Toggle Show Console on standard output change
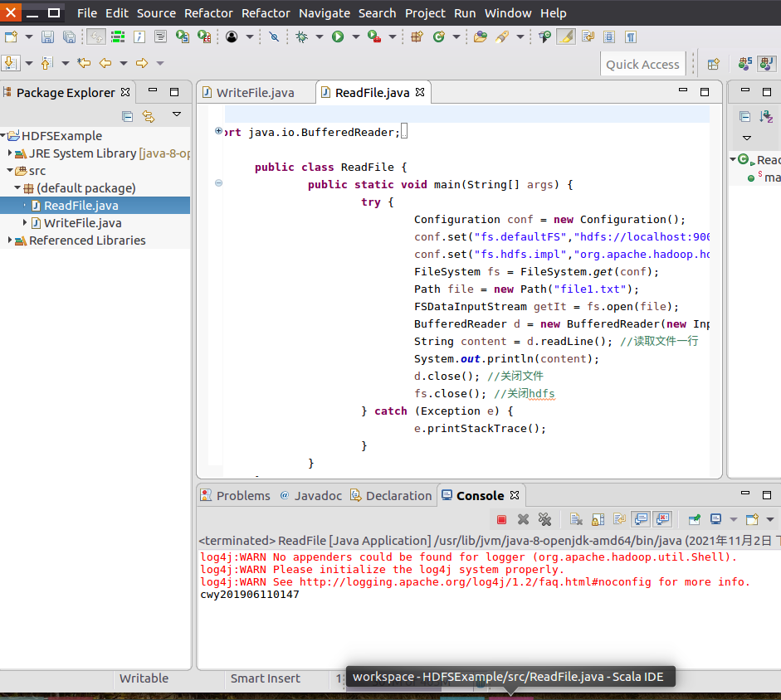The width and height of the screenshot is (781, 700). coord(641,519)
